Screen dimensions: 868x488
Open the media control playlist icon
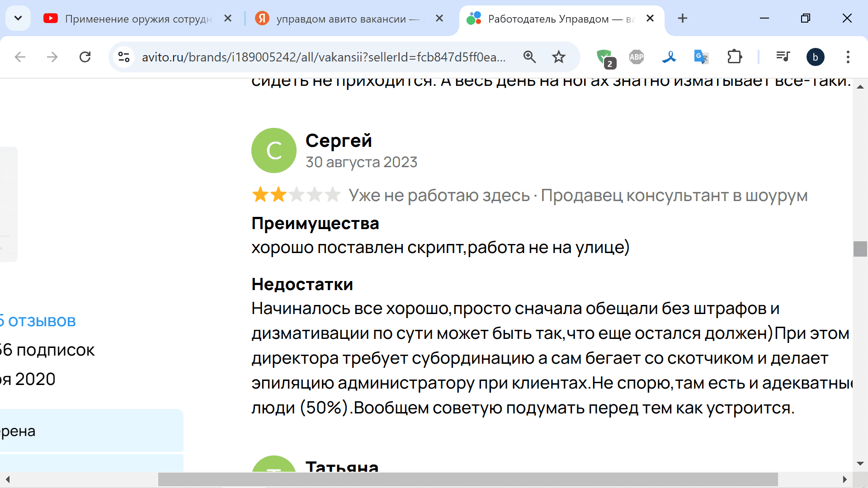783,57
